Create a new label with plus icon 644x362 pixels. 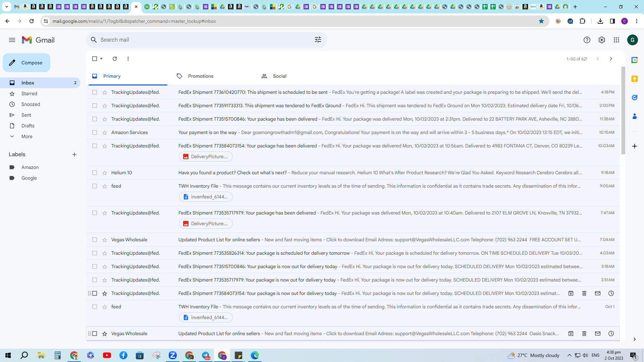coord(74,155)
